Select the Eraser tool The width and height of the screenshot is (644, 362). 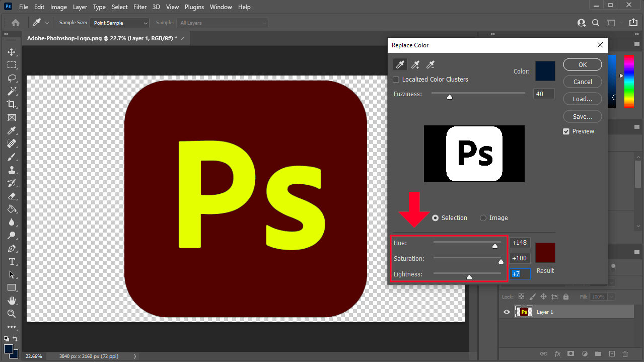[12, 196]
